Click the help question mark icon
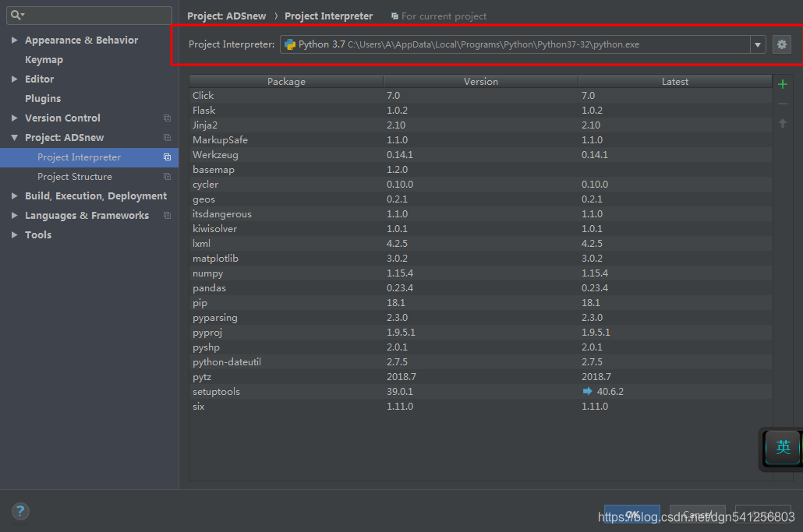 [x=20, y=511]
